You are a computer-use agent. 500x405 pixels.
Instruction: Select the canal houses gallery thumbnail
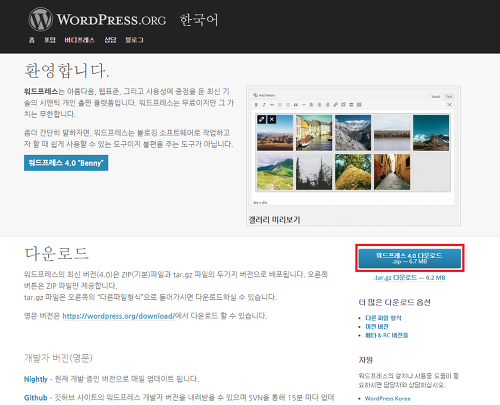pyautogui.click(x=314, y=133)
